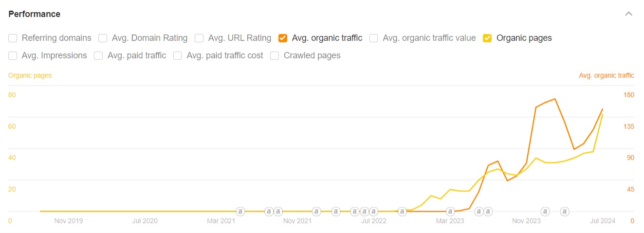Click the orange traffic line's highest peak
Image resolution: width=644 pixels, height=233 pixels.
click(x=555, y=99)
